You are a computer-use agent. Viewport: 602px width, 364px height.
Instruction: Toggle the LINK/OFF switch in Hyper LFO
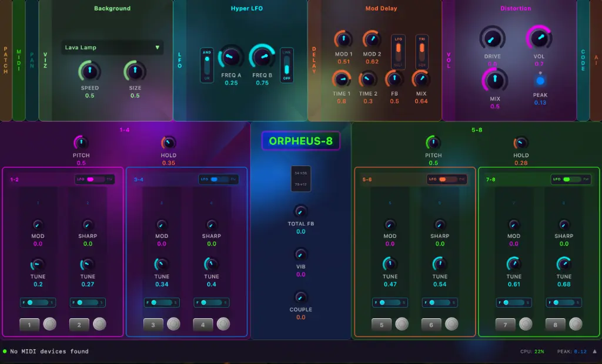[x=287, y=65]
